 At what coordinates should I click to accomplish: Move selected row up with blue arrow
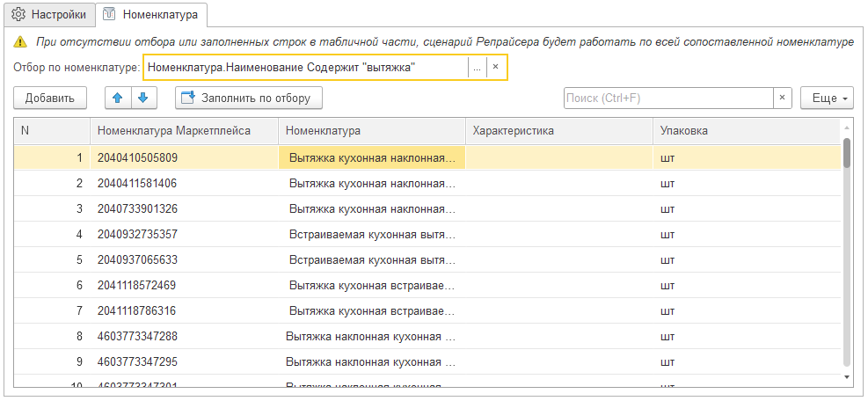117,98
